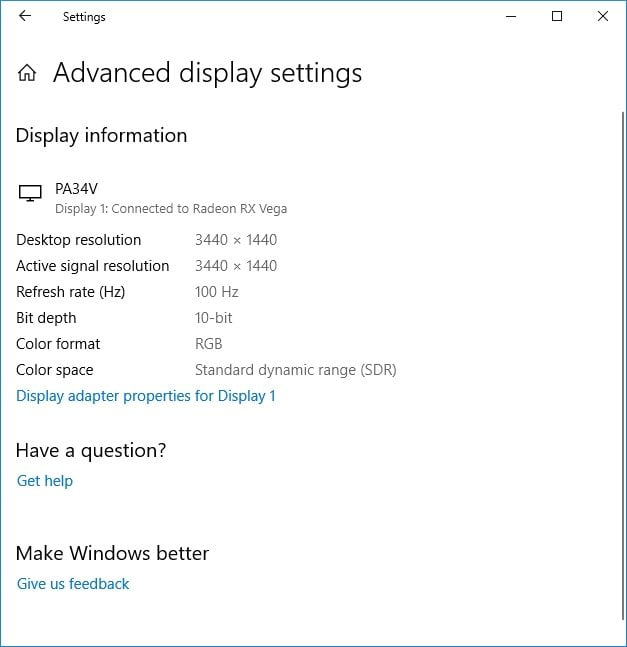Go back using the arrow icon

pyautogui.click(x=25, y=16)
